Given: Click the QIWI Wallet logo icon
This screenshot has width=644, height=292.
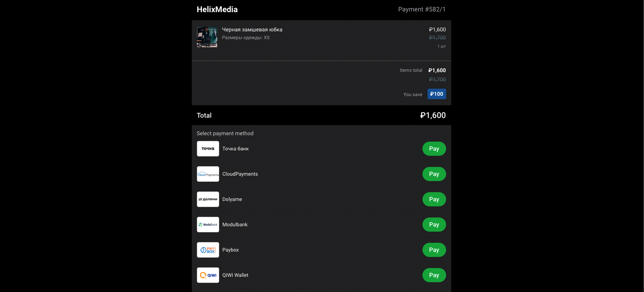Looking at the screenshot, I should point(208,275).
